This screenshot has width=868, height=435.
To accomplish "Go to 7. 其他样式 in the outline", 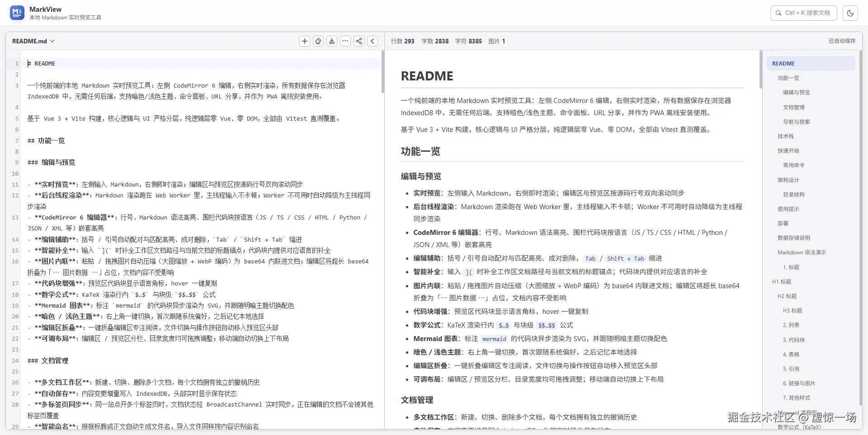I will [x=797, y=398].
